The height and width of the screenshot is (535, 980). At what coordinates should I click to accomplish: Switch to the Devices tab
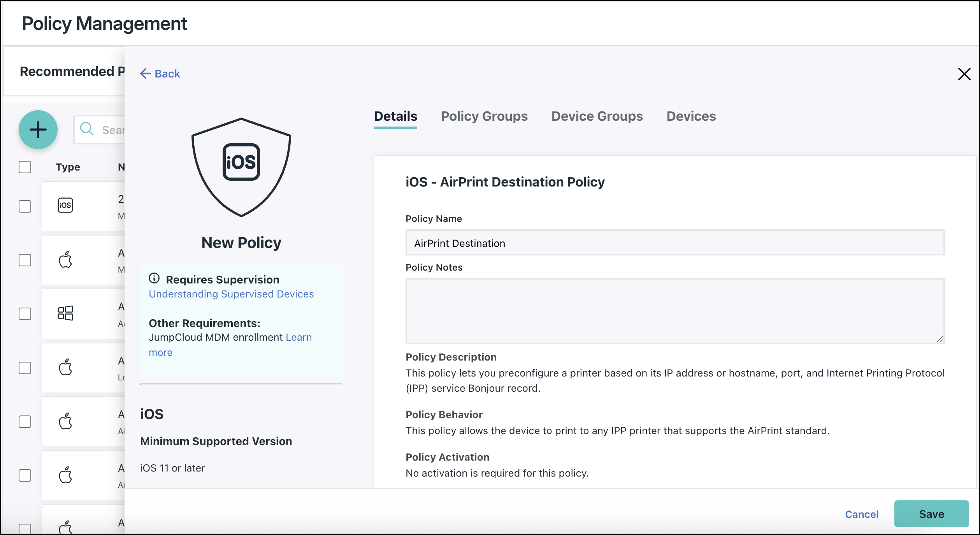690,116
